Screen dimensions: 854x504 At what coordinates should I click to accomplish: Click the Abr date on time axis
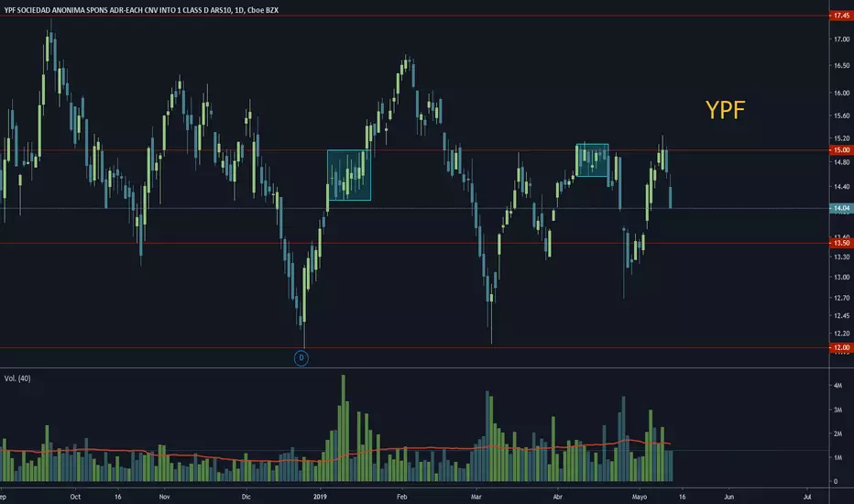point(558,497)
